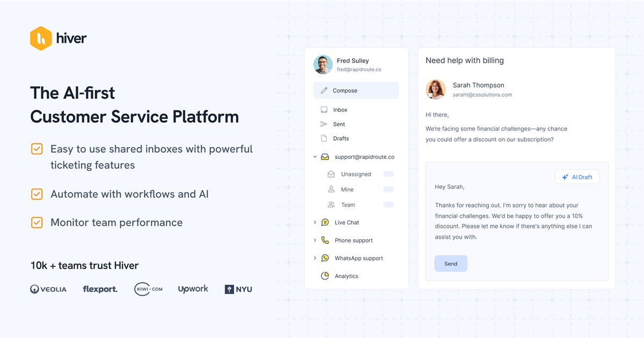Click the WhatsApp support icon

coord(325,258)
